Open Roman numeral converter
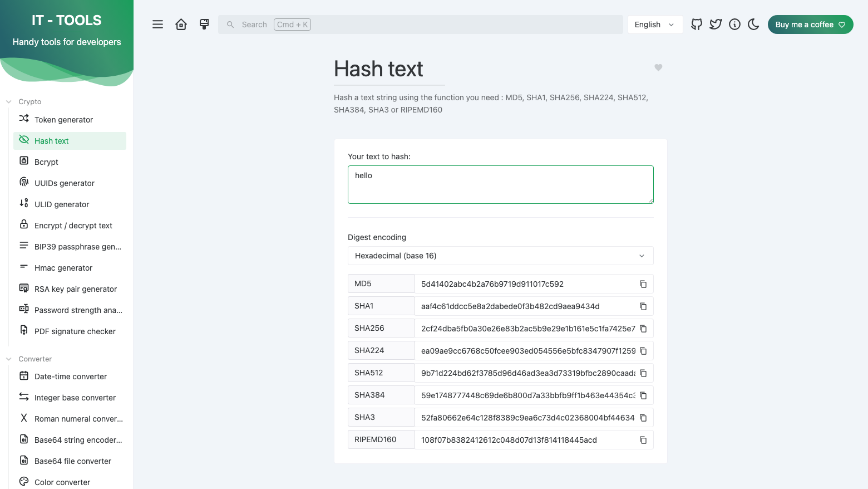 click(70, 419)
